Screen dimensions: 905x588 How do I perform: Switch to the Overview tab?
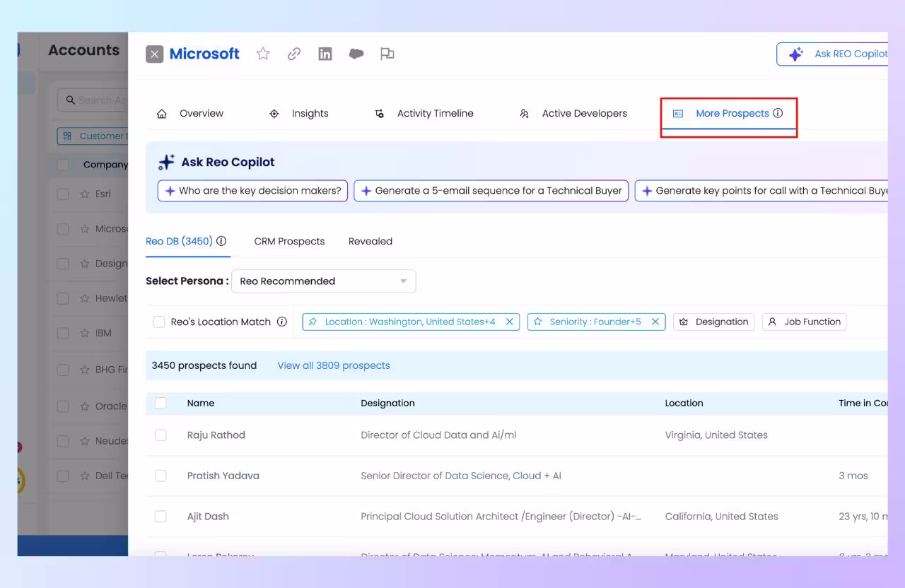coord(190,113)
